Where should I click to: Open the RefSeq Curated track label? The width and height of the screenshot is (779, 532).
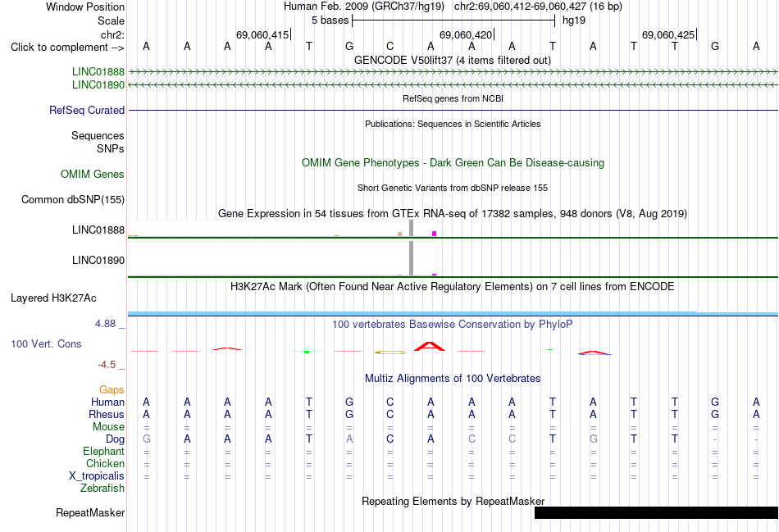(x=86, y=111)
